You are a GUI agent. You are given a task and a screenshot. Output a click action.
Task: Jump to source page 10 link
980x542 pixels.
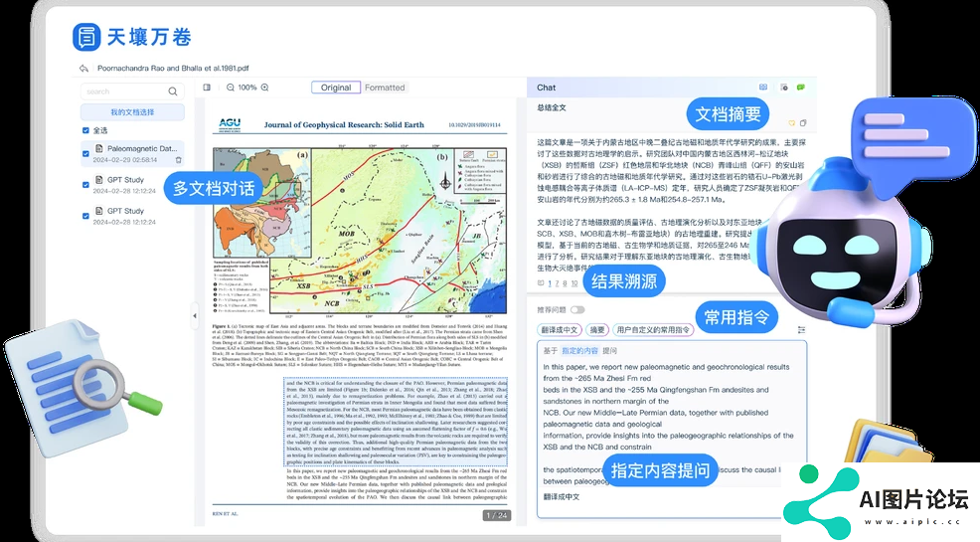pyautogui.click(x=574, y=283)
